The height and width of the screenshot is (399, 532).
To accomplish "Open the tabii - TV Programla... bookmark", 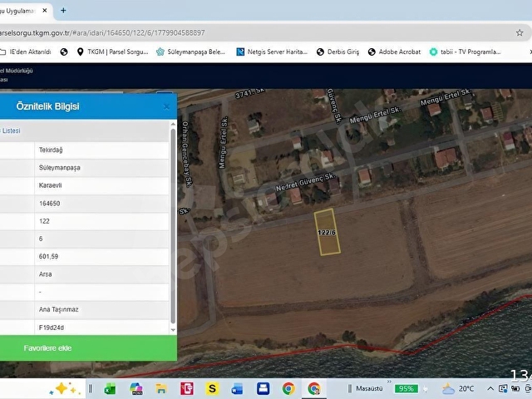I will [465, 52].
